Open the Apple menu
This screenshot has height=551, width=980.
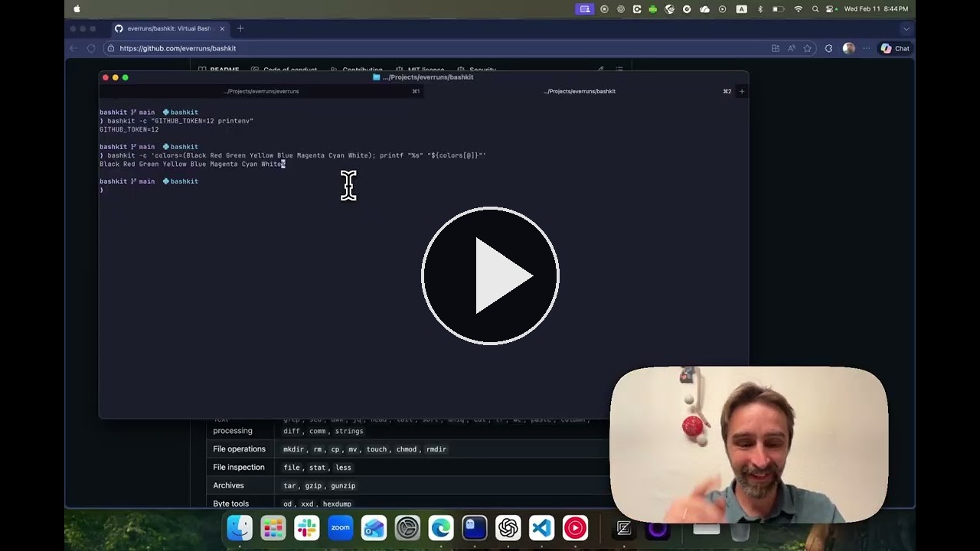77,9
